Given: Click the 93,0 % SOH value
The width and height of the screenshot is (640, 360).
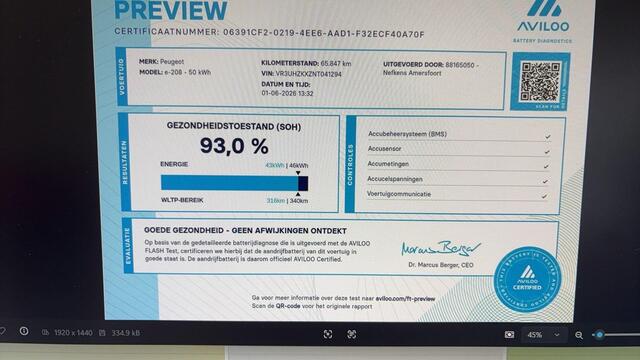Looking at the screenshot, I should [234, 146].
